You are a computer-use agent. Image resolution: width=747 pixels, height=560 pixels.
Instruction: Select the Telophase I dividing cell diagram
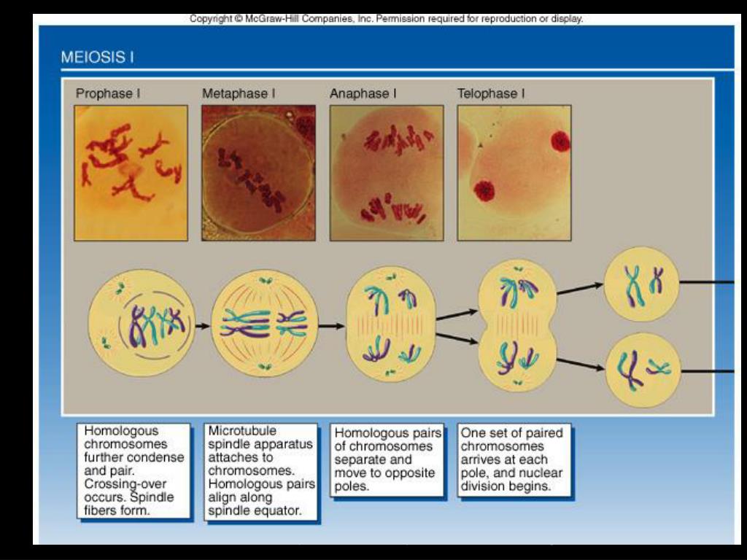pyautogui.click(x=517, y=326)
